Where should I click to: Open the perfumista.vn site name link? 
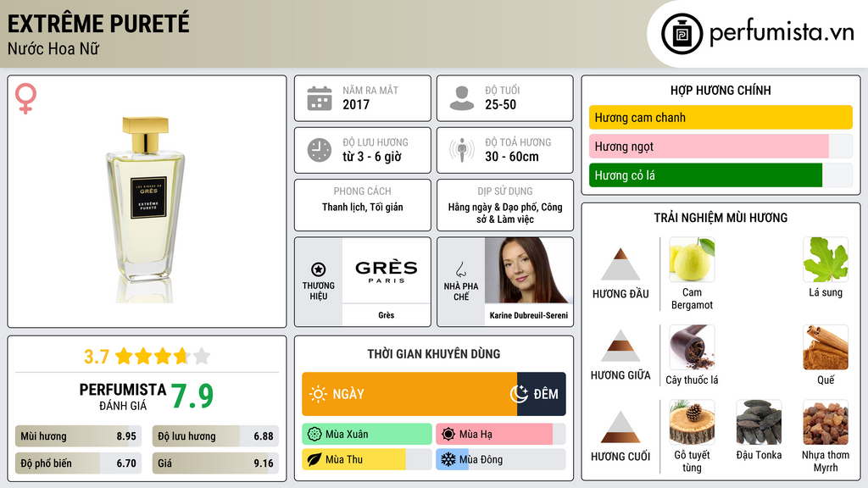pos(782,33)
